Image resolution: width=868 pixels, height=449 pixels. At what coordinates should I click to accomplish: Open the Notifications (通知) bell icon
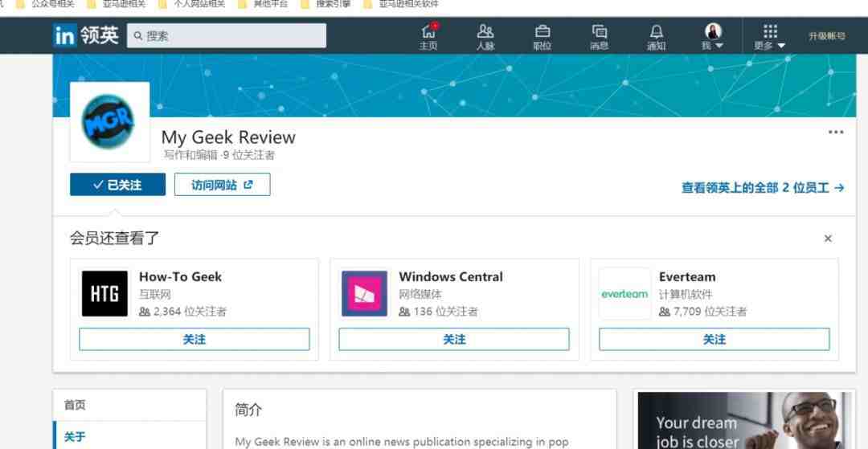(x=656, y=37)
